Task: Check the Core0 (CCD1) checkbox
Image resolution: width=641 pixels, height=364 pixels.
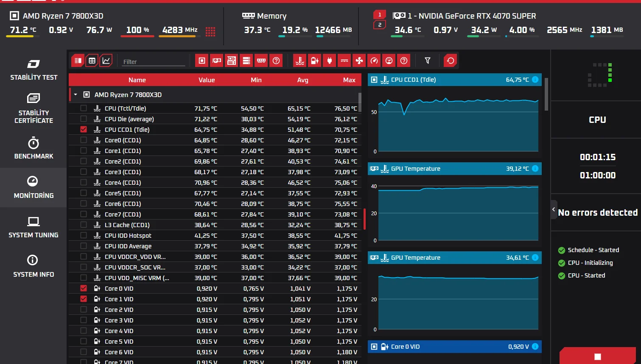Action: [84, 140]
